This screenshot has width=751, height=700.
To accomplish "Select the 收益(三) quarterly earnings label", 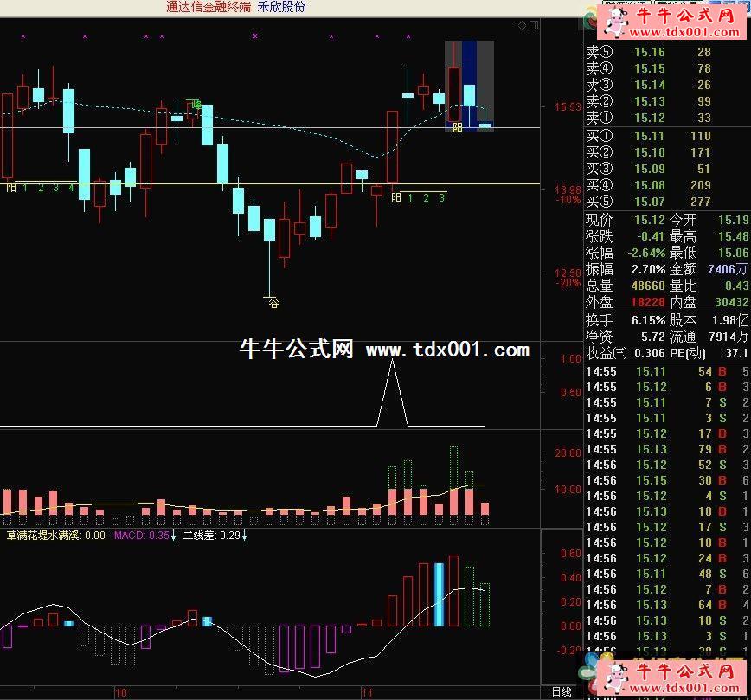I will (606, 353).
